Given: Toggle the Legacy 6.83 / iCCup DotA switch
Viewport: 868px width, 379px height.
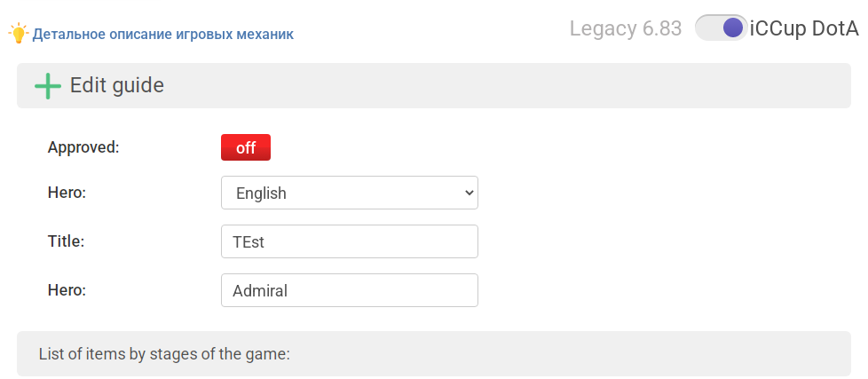Looking at the screenshot, I should click(x=721, y=28).
